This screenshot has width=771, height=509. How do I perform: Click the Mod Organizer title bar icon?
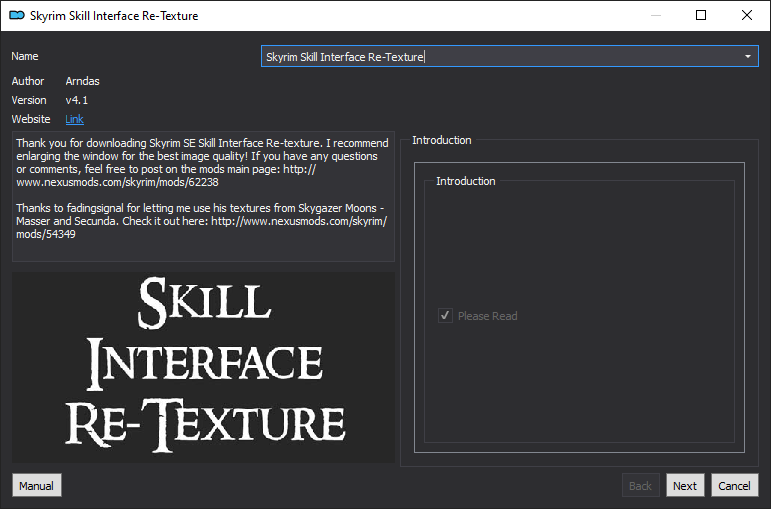pos(17,15)
